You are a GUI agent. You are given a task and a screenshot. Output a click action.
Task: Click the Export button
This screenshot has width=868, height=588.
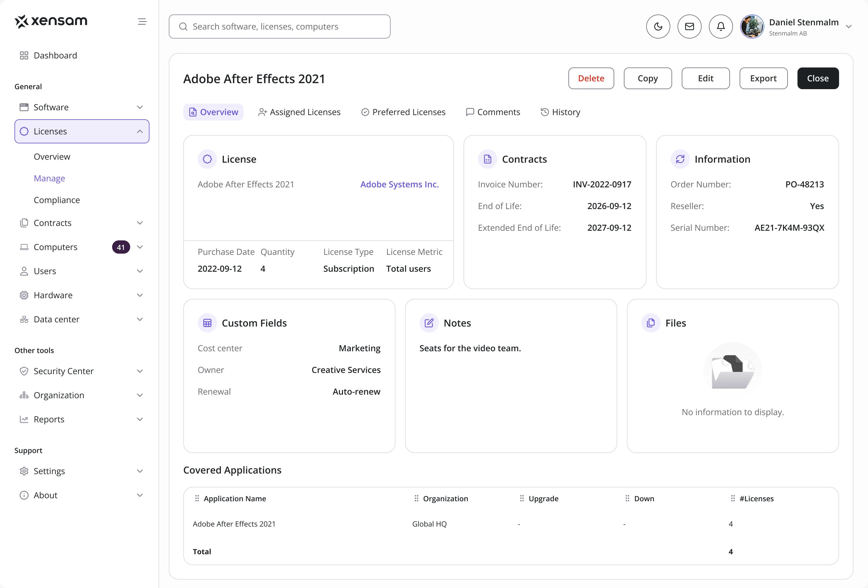[763, 78]
